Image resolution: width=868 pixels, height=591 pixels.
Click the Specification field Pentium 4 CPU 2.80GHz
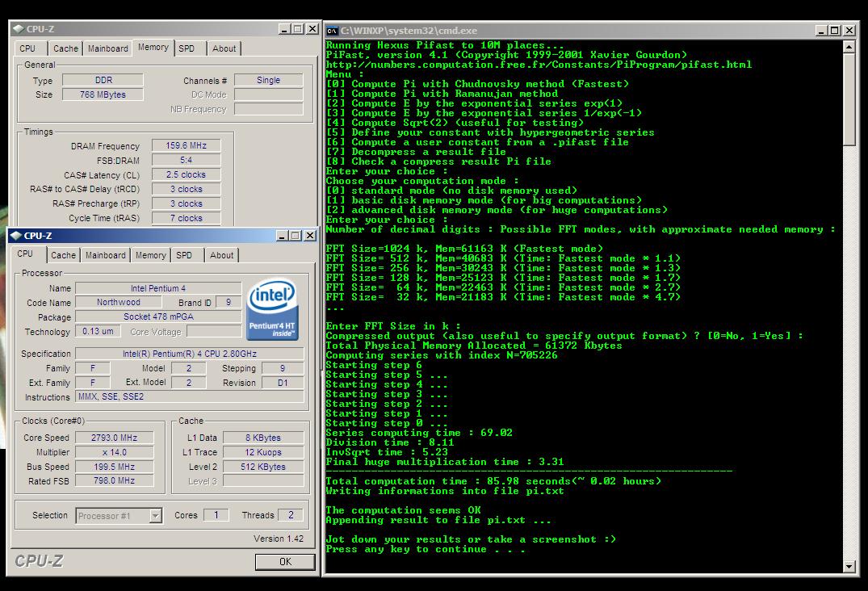click(x=189, y=354)
